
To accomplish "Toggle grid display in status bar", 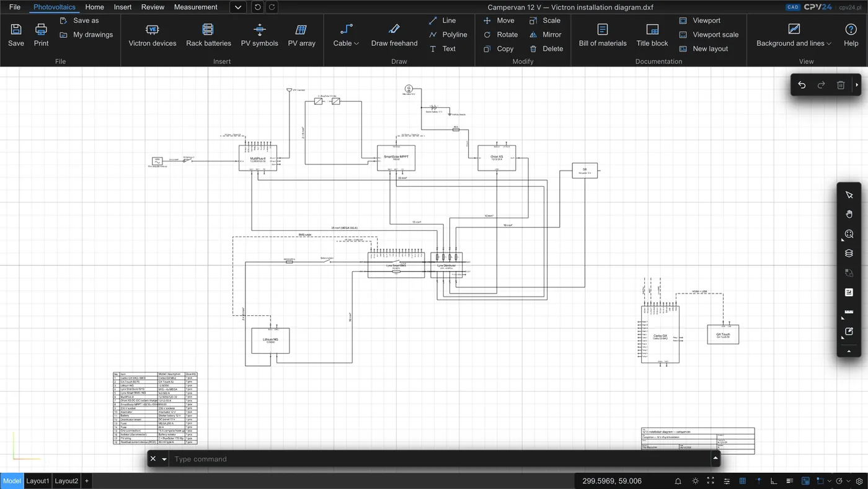I will click(x=743, y=481).
